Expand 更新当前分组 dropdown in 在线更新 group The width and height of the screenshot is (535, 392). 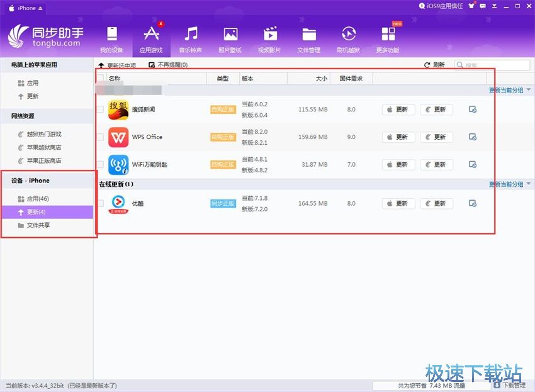529,184
